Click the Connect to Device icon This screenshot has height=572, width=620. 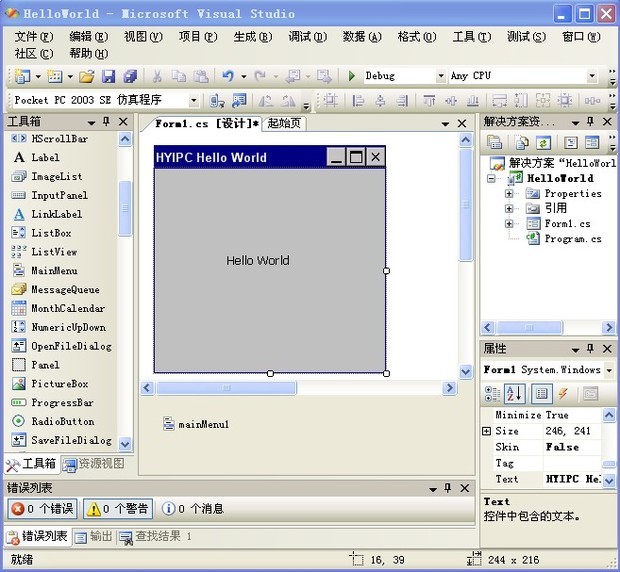click(x=217, y=101)
